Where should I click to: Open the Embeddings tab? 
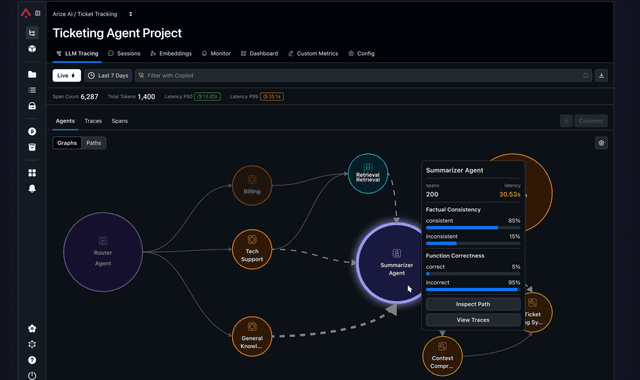coord(171,53)
